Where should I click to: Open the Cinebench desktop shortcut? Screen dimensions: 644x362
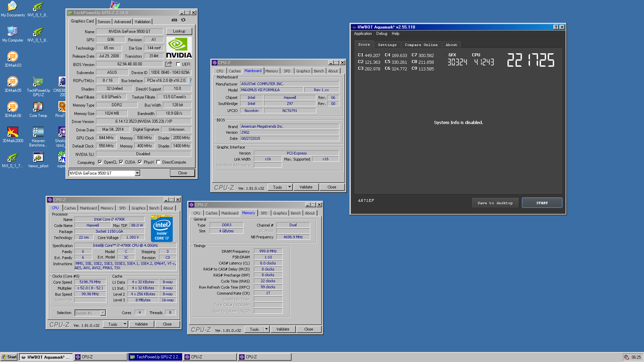pyautogui.click(x=61, y=86)
